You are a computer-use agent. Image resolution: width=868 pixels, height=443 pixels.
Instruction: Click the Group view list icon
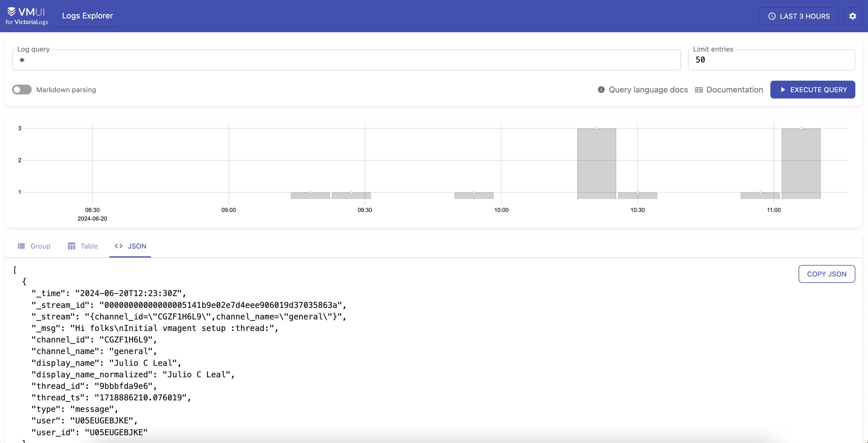coord(21,246)
